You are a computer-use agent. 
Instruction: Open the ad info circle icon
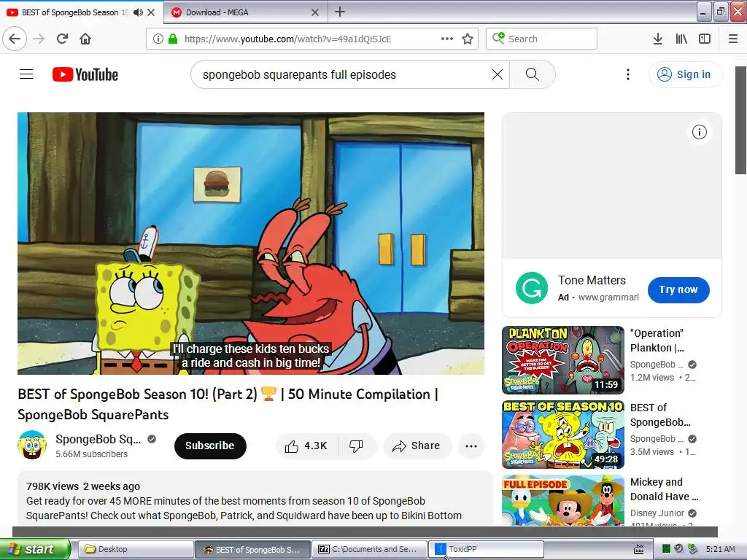(x=700, y=132)
